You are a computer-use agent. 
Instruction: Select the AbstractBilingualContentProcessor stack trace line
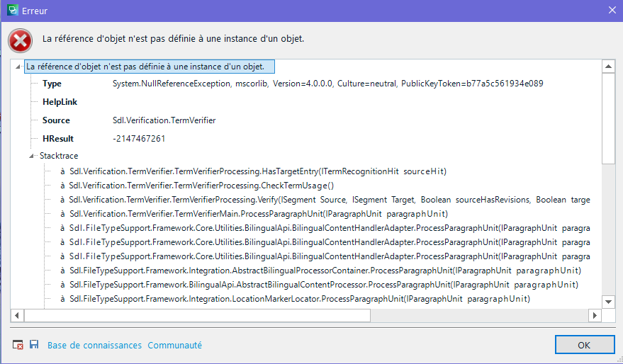tap(319, 285)
